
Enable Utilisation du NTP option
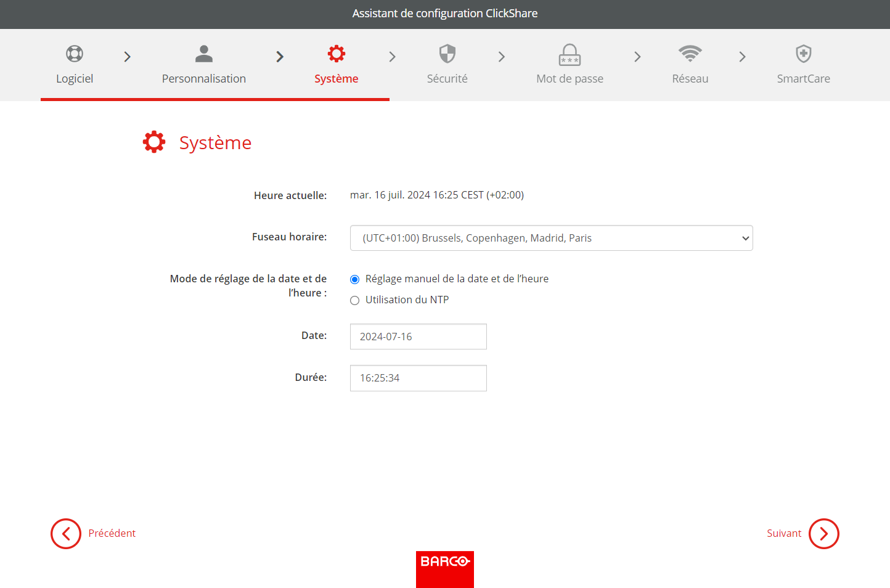click(x=354, y=300)
